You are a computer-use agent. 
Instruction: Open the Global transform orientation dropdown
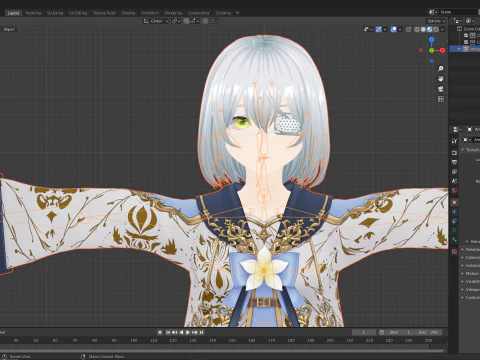(x=156, y=21)
